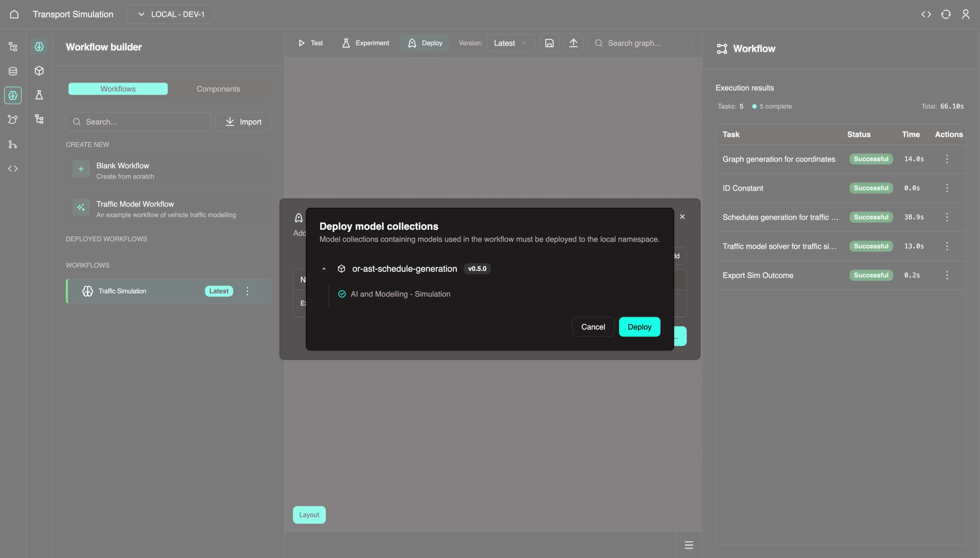Close the underlying deploy dialog with X
This screenshot has height=558, width=980.
682,217
